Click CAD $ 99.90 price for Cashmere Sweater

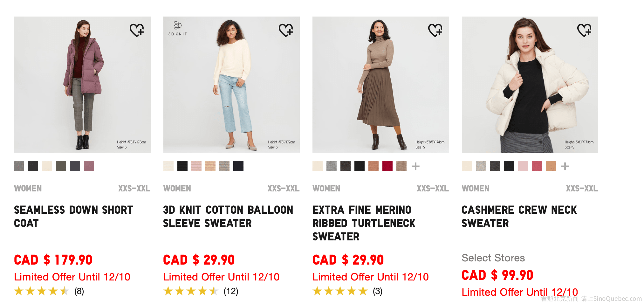pos(497,275)
